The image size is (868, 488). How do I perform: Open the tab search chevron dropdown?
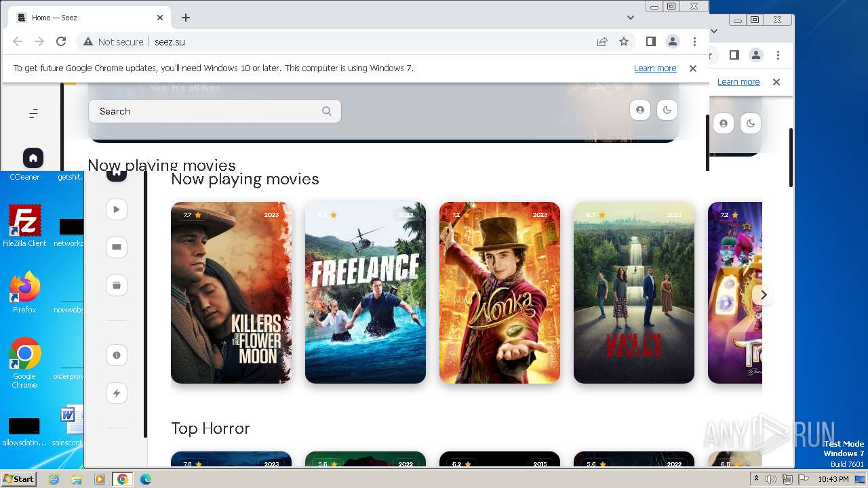click(631, 18)
